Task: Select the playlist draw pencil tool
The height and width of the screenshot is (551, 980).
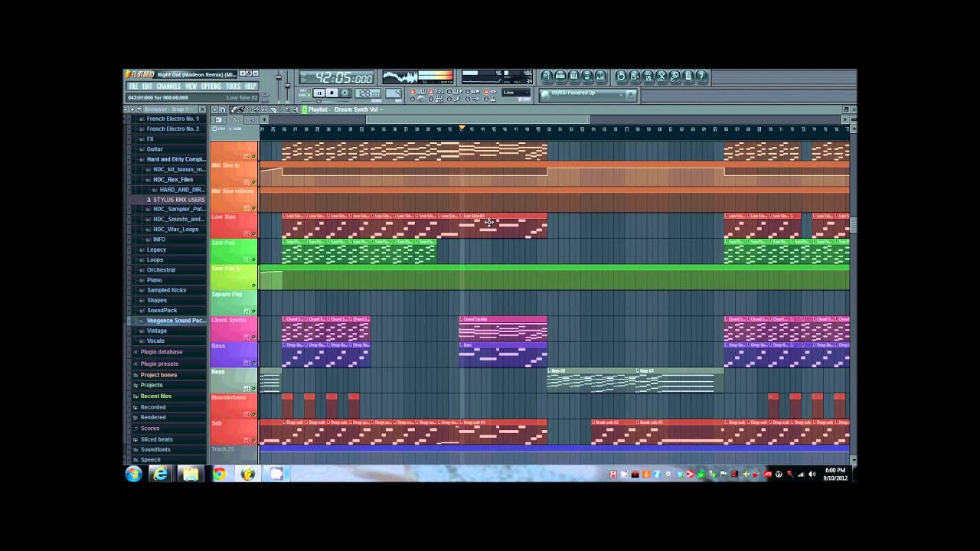Action: click(x=233, y=109)
